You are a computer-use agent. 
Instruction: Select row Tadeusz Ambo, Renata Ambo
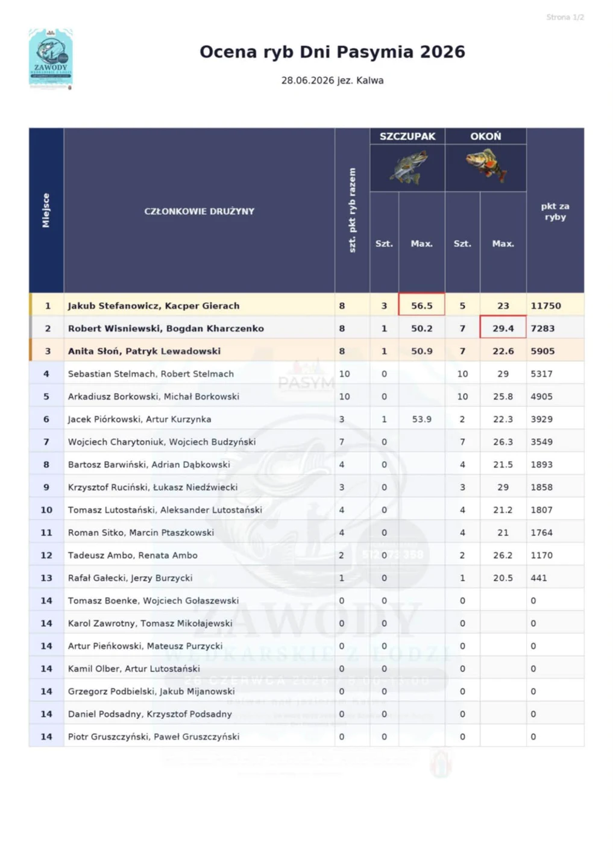click(x=306, y=555)
